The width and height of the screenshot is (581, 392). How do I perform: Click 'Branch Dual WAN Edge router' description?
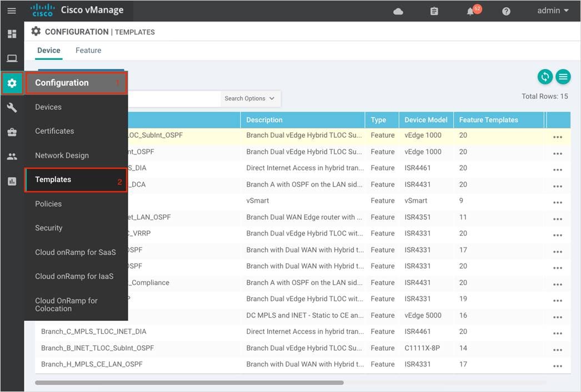coord(304,217)
